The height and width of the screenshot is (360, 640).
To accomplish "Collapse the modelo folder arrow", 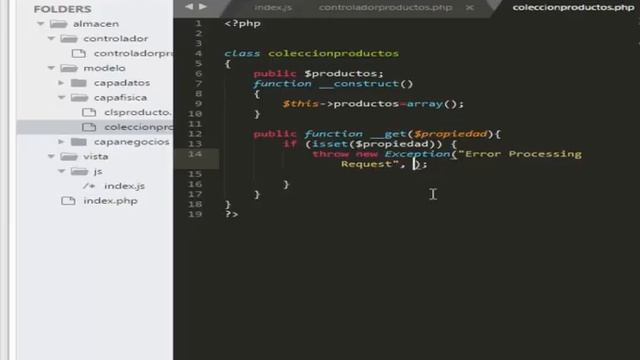I will 51,68.
